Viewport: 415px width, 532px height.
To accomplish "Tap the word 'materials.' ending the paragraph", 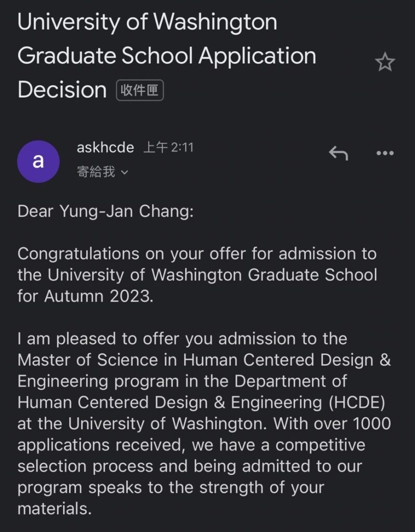I will click(55, 509).
